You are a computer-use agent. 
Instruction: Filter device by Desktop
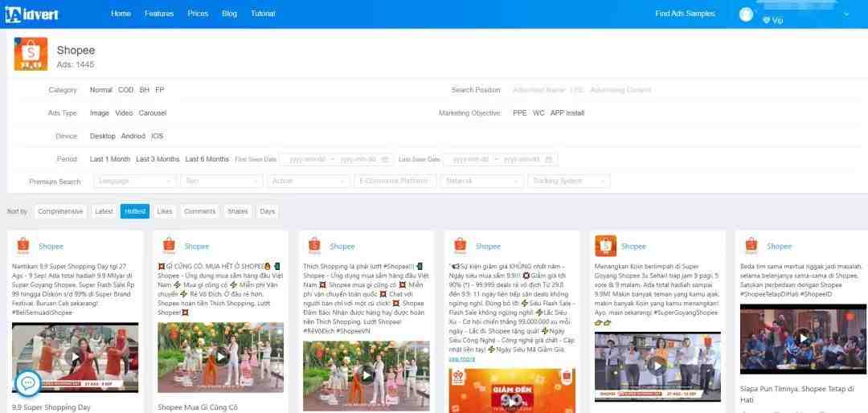tap(102, 136)
